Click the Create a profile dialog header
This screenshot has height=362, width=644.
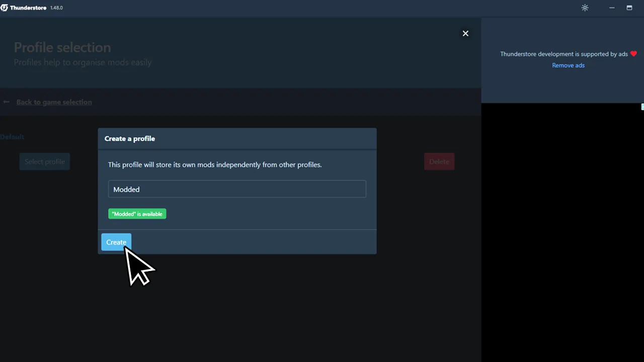tap(129, 138)
